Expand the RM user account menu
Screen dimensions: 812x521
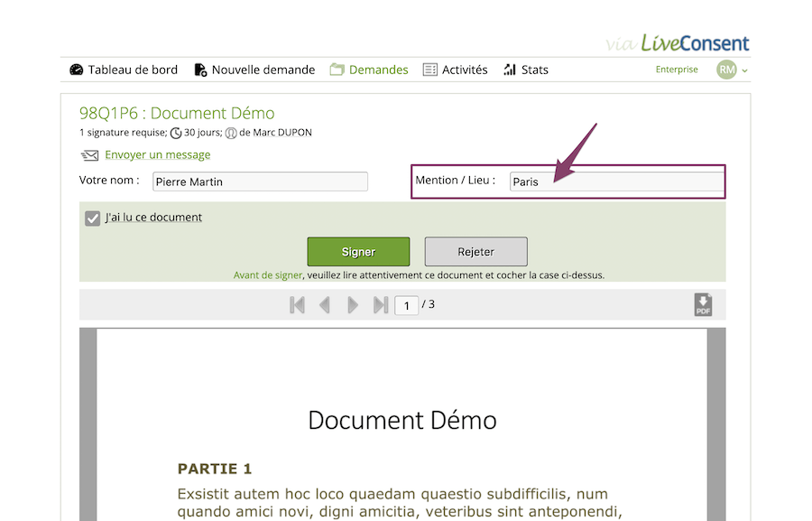732,70
